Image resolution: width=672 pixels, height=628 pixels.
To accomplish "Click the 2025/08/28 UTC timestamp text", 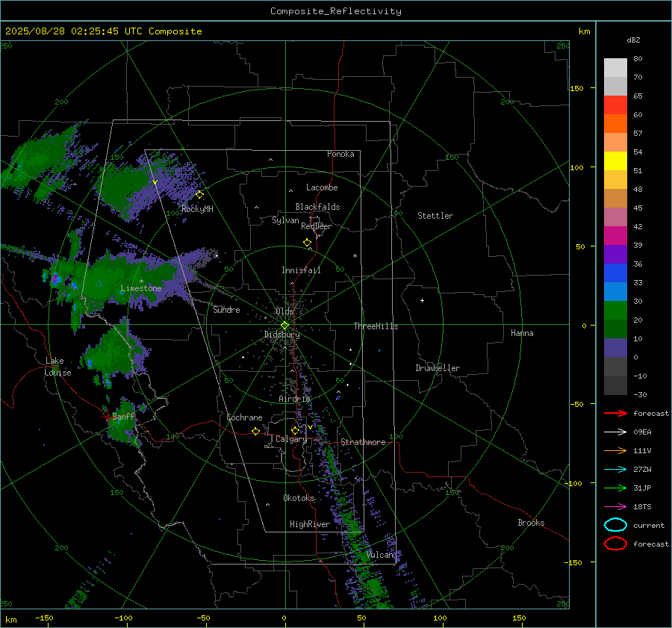I will 103,31.
